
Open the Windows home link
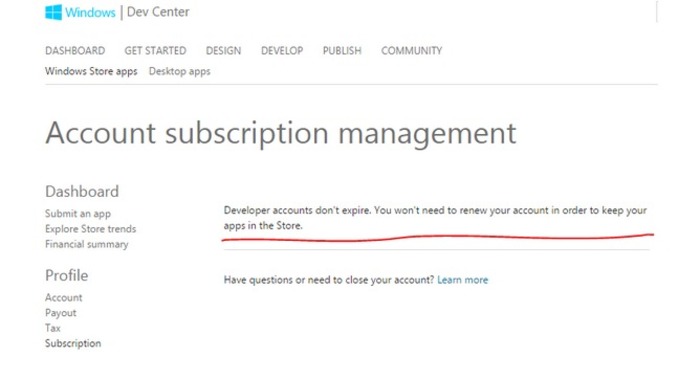(x=90, y=12)
